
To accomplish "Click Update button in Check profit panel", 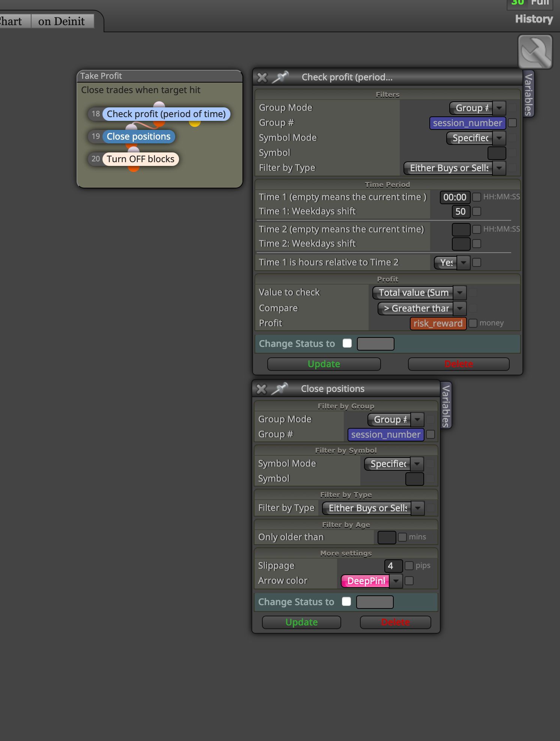I will click(324, 364).
